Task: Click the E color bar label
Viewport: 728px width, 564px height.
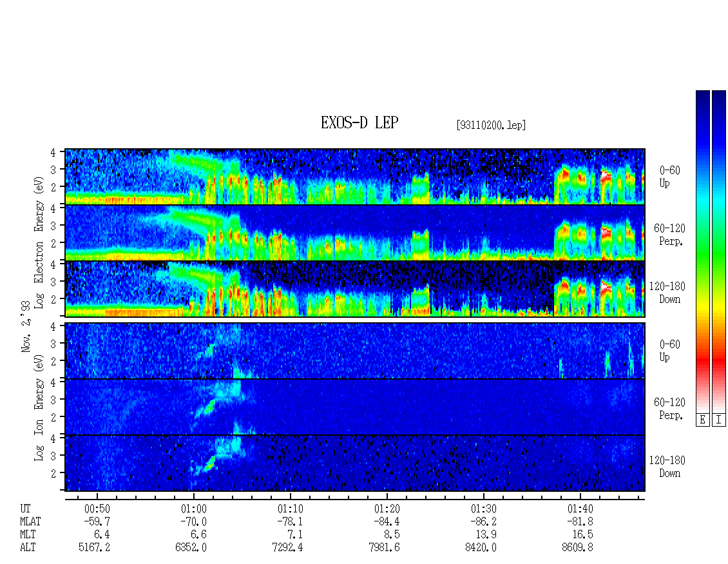Action: click(x=702, y=420)
